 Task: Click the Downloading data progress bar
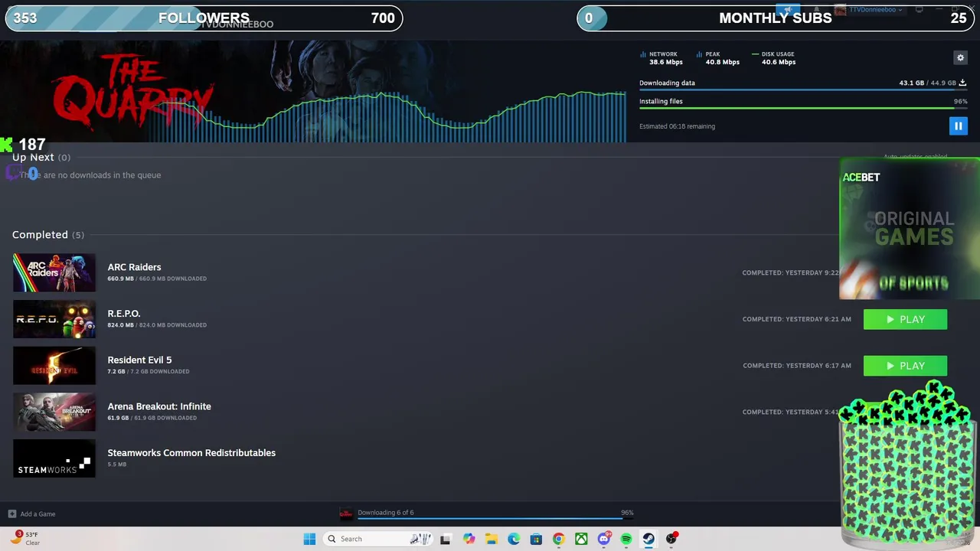(803, 90)
